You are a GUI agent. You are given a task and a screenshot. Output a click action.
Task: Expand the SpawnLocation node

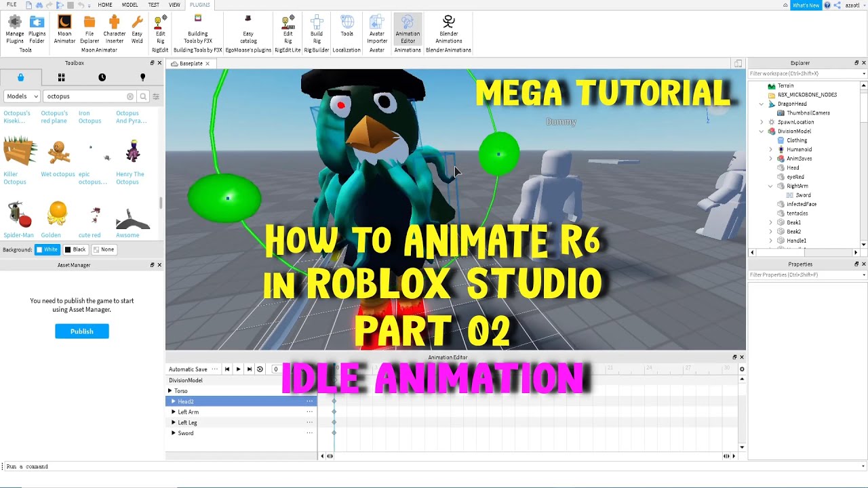762,122
